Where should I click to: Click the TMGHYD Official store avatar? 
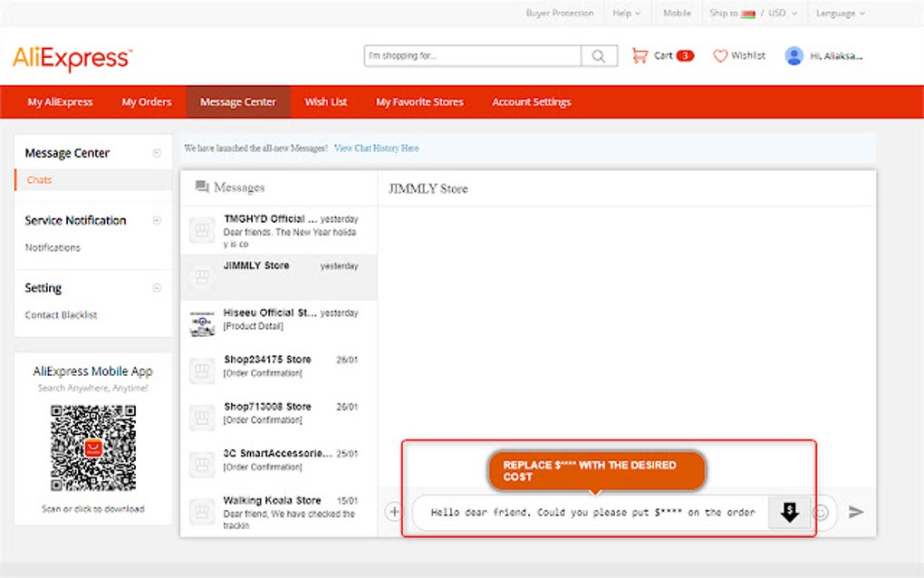click(x=202, y=230)
